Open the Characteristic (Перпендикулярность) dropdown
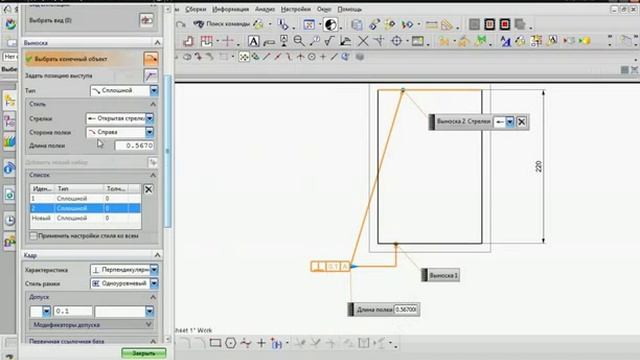 [x=154, y=270]
